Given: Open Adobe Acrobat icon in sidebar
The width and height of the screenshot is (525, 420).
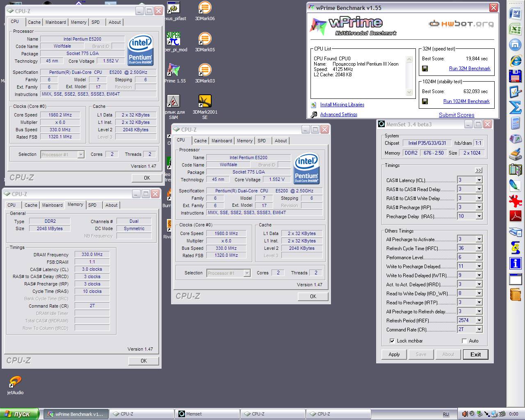Looking at the screenshot, I should (x=515, y=216).
